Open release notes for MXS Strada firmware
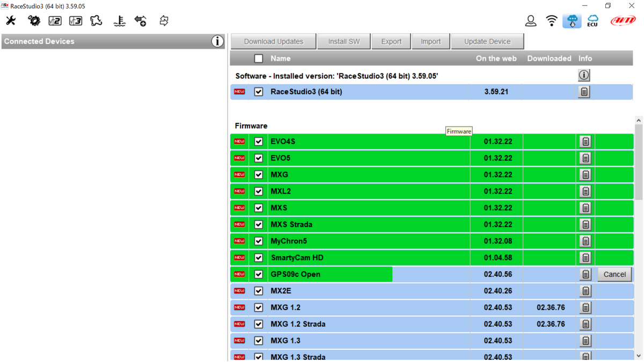Viewport: 644px width, 362px height. 586,225
